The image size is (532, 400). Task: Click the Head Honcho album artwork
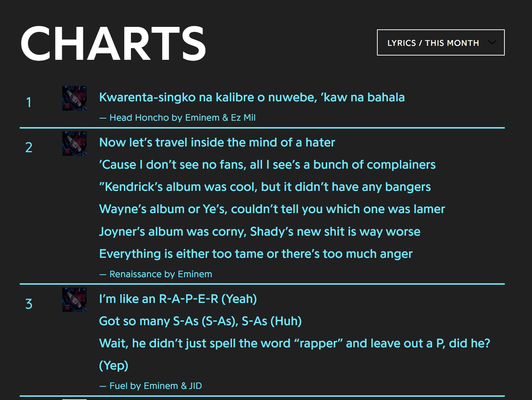tap(74, 98)
